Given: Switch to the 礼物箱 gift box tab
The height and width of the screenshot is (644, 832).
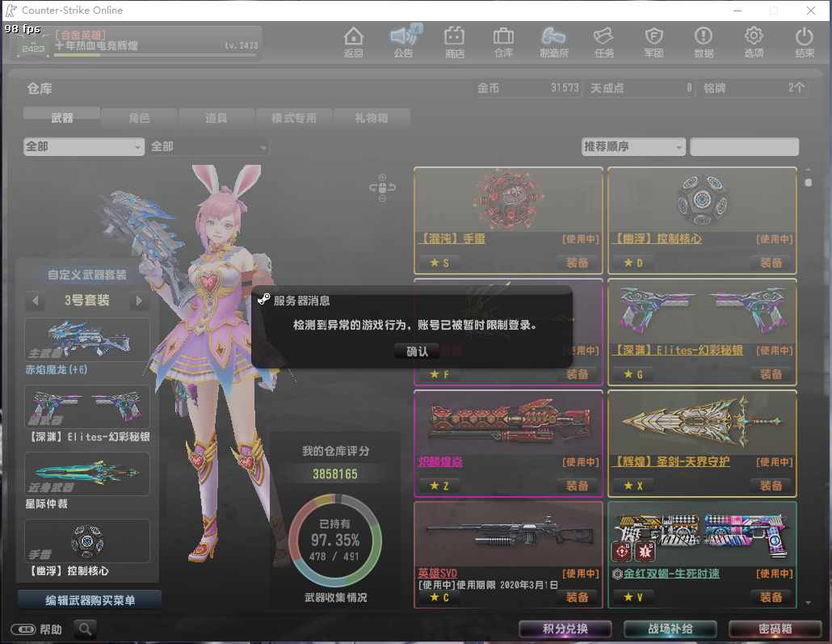Looking at the screenshot, I should pos(372,118).
